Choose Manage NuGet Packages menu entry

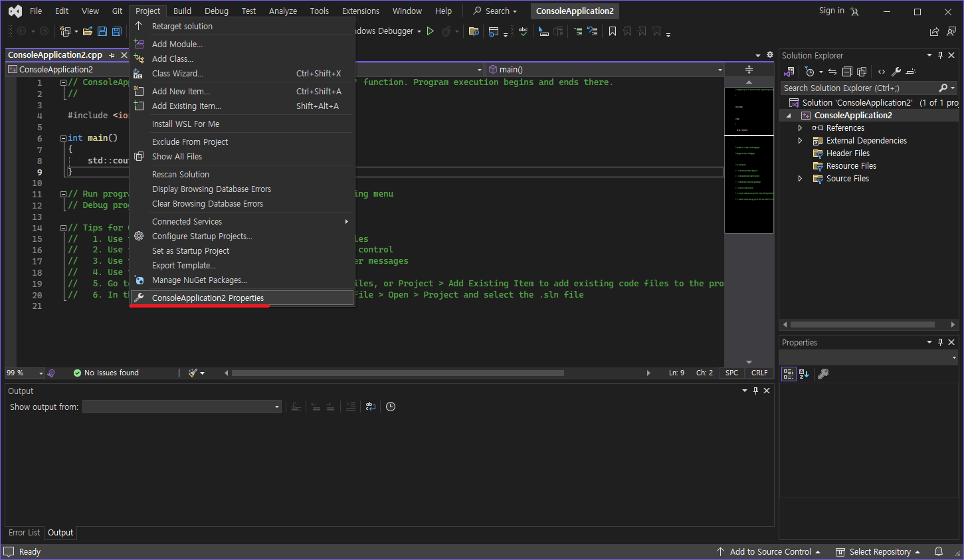pos(242,280)
